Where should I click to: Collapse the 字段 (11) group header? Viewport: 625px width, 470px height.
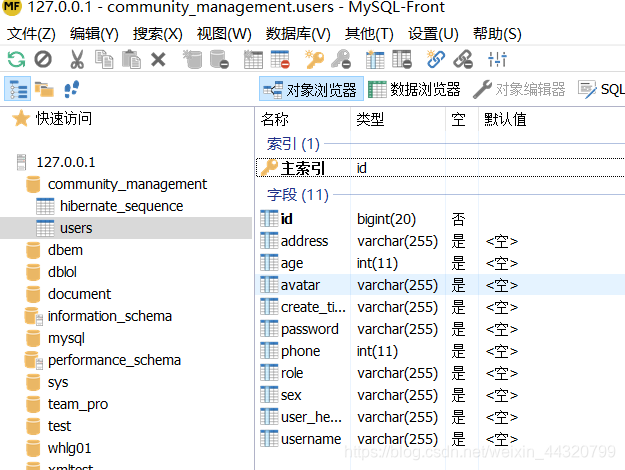pos(297,195)
